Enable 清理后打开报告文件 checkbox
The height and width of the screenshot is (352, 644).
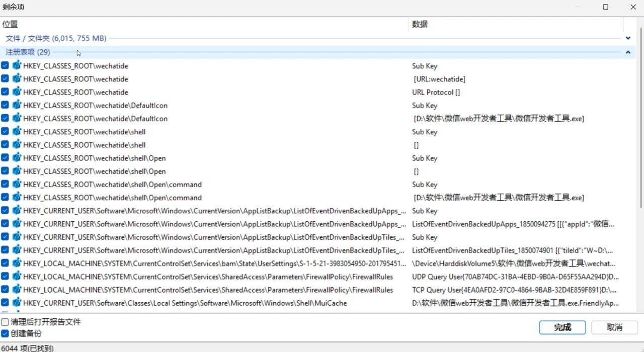click(x=5, y=322)
